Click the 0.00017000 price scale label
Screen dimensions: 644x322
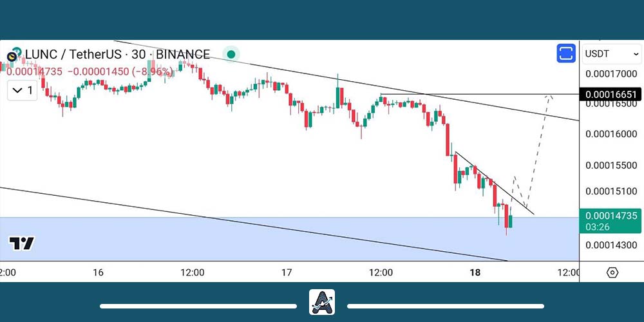(611, 74)
